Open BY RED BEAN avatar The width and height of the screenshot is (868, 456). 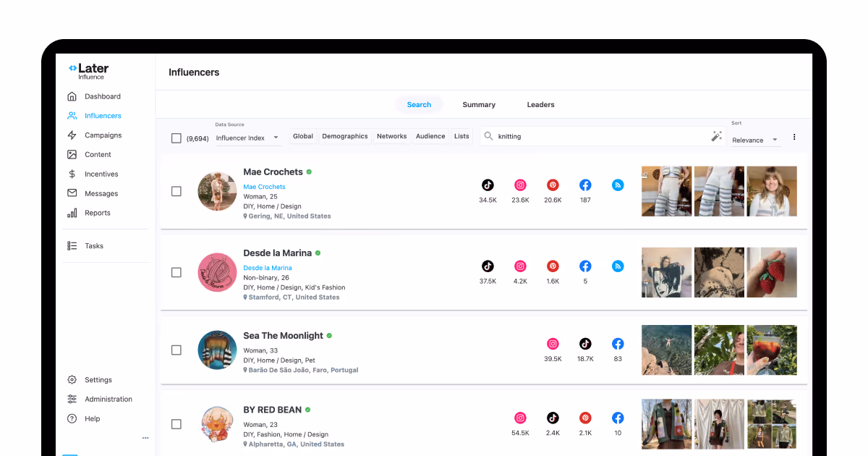(x=218, y=423)
